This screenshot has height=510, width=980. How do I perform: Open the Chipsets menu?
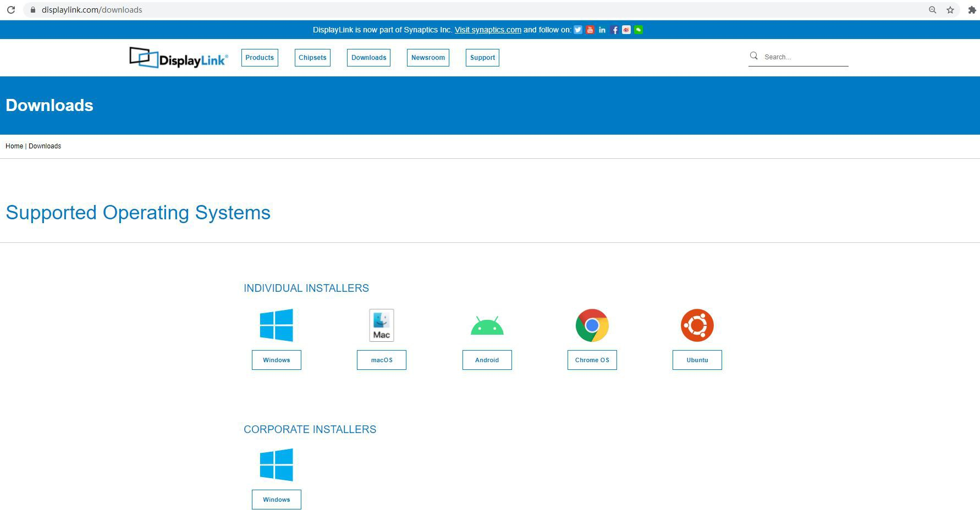tap(312, 58)
